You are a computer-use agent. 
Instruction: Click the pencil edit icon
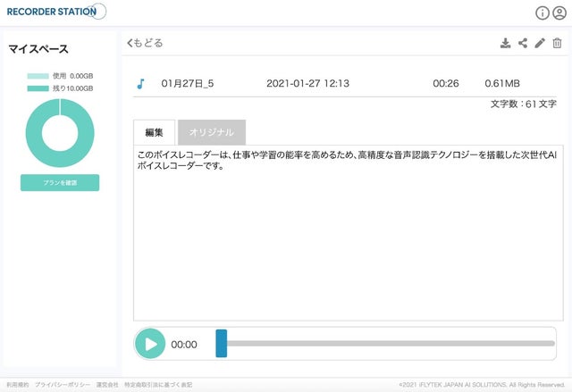[540, 43]
